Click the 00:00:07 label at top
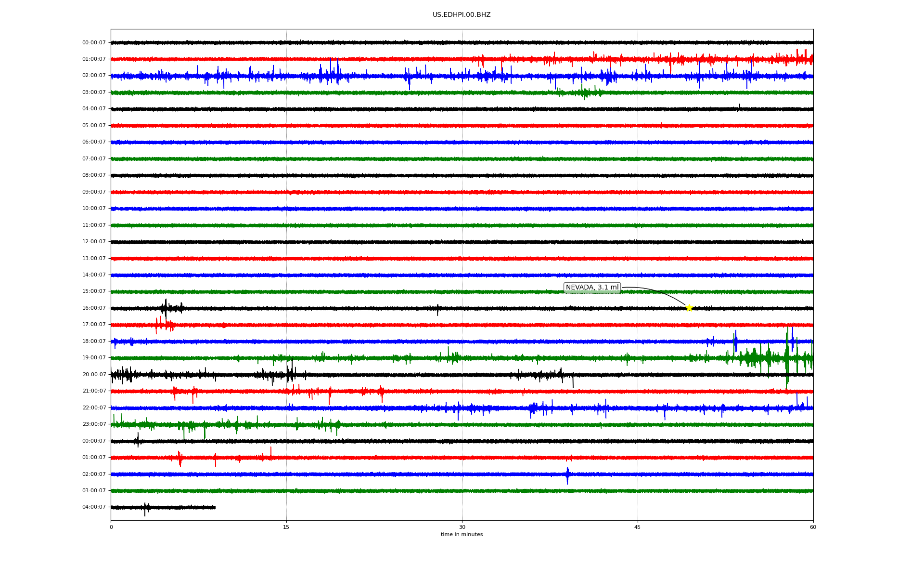This screenshot has height=578, width=924. tap(94, 43)
